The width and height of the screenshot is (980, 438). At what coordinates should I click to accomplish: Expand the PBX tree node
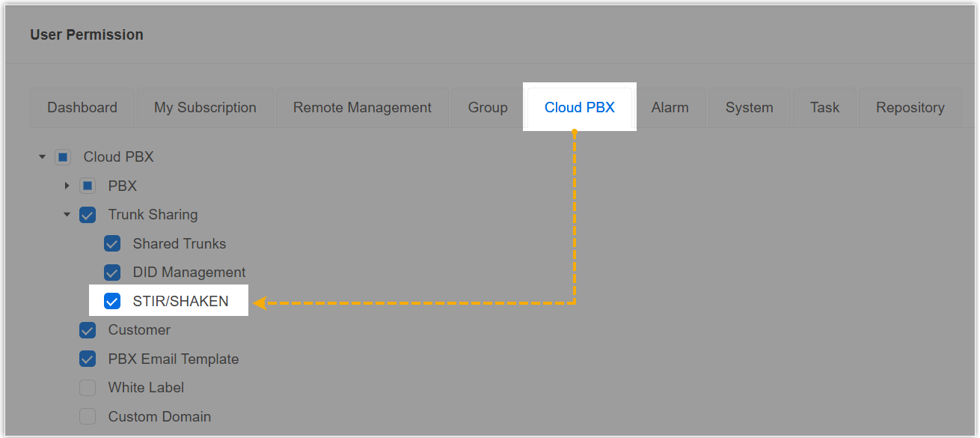67,186
